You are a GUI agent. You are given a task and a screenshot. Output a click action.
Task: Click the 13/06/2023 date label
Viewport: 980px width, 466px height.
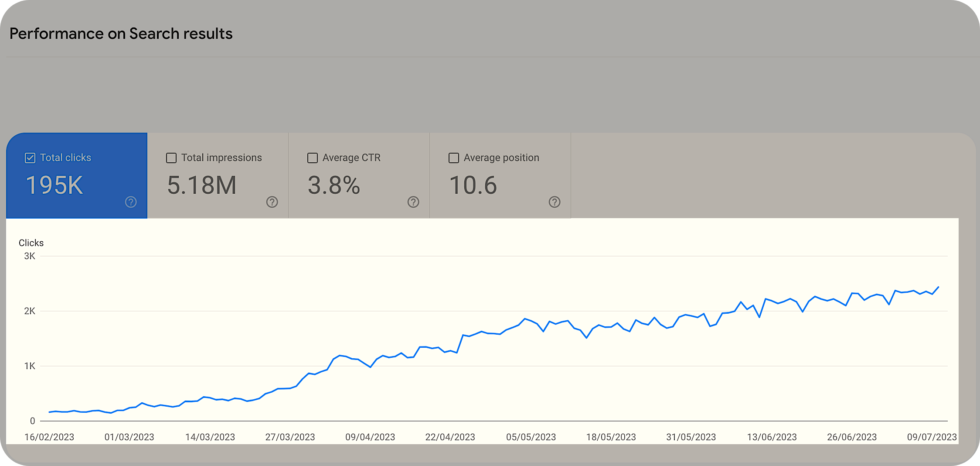(x=772, y=437)
